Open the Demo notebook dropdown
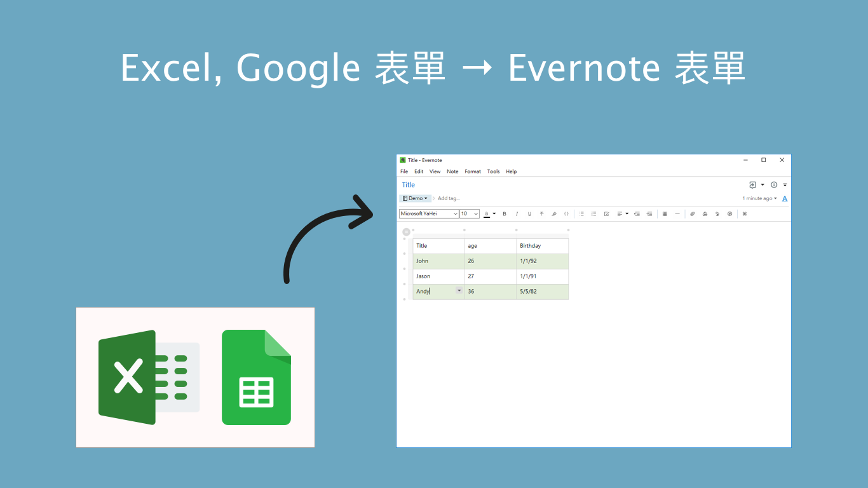The height and width of the screenshot is (488, 868). [x=416, y=198]
